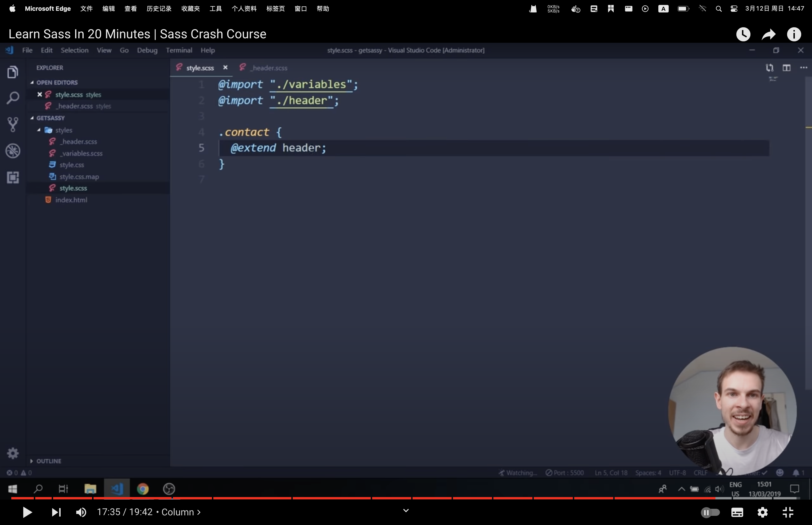
Task: Close the style.scss editor tab
Action: click(x=225, y=67)
